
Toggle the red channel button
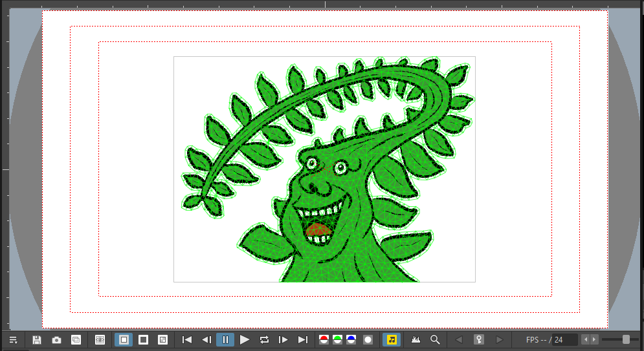tap(324, 340)
